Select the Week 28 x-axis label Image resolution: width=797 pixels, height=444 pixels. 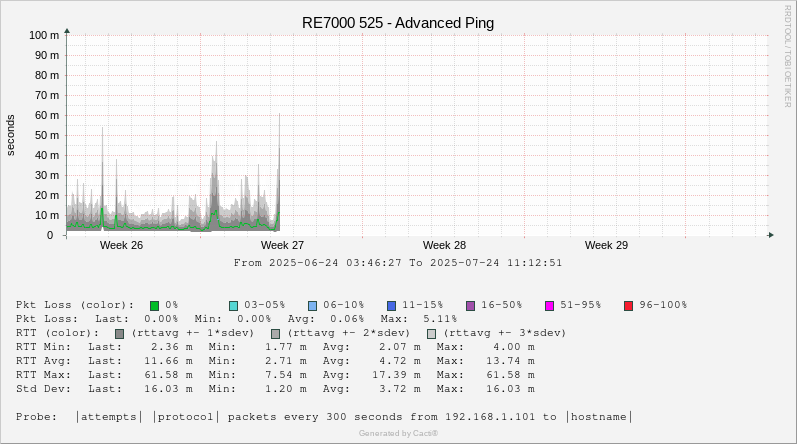444,245
